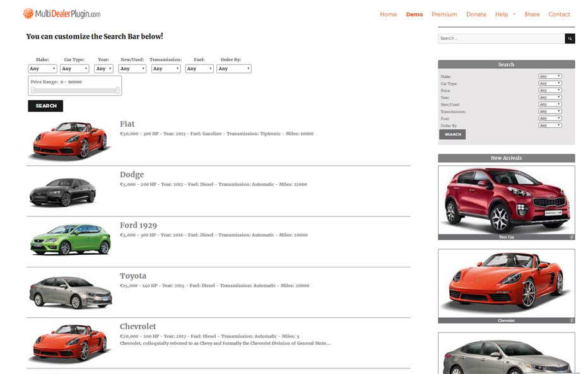Open the Toyota listing title
This screenshot has height=374, width=588.
(x=133, y=276)
